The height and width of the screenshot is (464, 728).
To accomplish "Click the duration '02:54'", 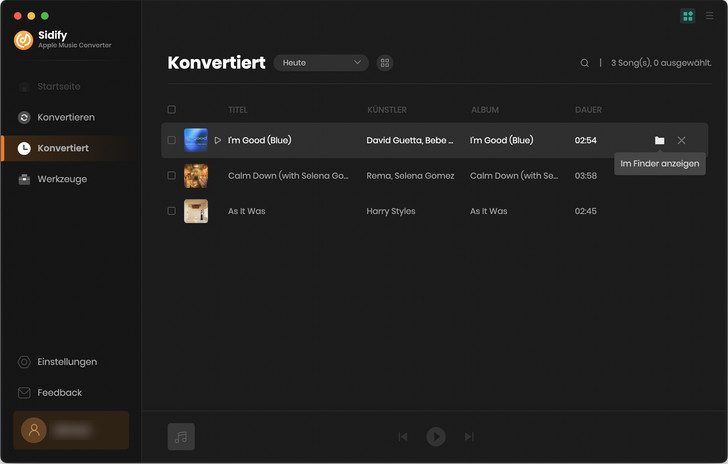I will click(x=586, y=140).
